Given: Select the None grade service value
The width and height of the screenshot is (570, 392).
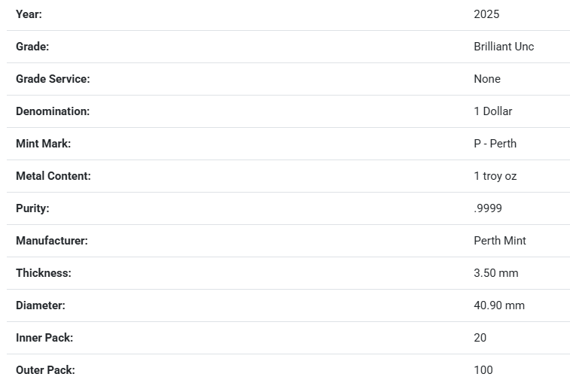Looking at the screenshot, I should [487, 79].
